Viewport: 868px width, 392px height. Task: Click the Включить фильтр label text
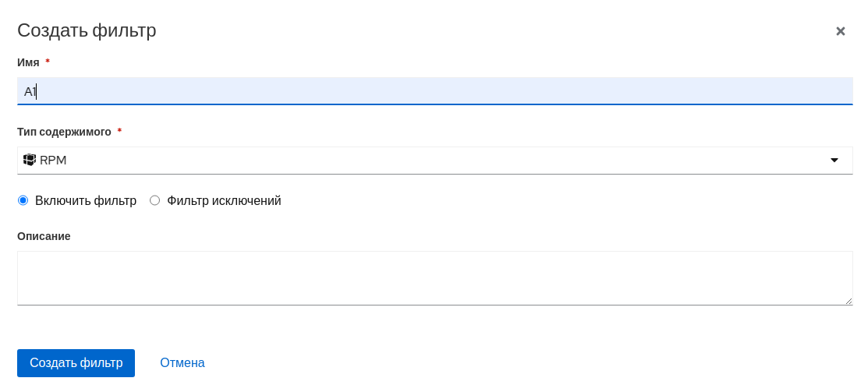tap(86, 200)
